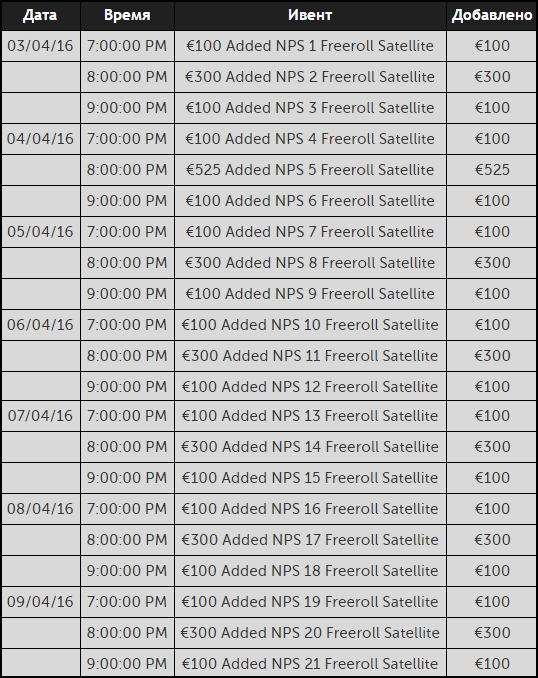The height and width of the screenshot is (678, 538).
Task: Select the €525 Added NPS 5 event
Action: pos(310,170)
